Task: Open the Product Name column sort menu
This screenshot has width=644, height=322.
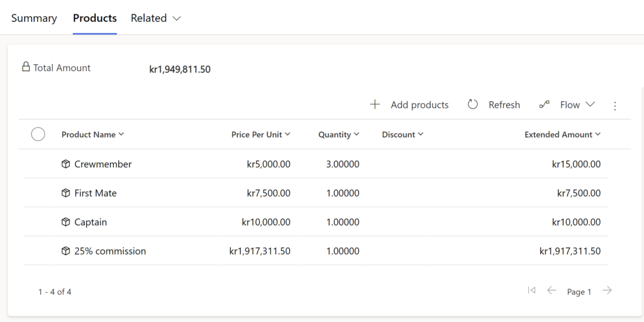Action: pyautogui.click(x=121, y=134)
